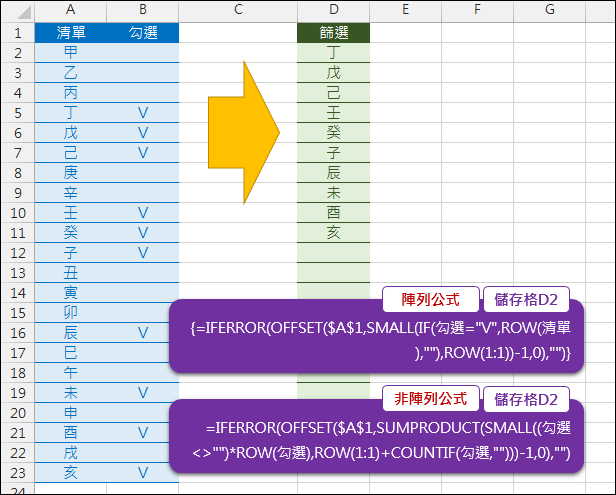The image size is (616, 495).
Task: Select cell A20 containing 申
Action: [70, 413]
